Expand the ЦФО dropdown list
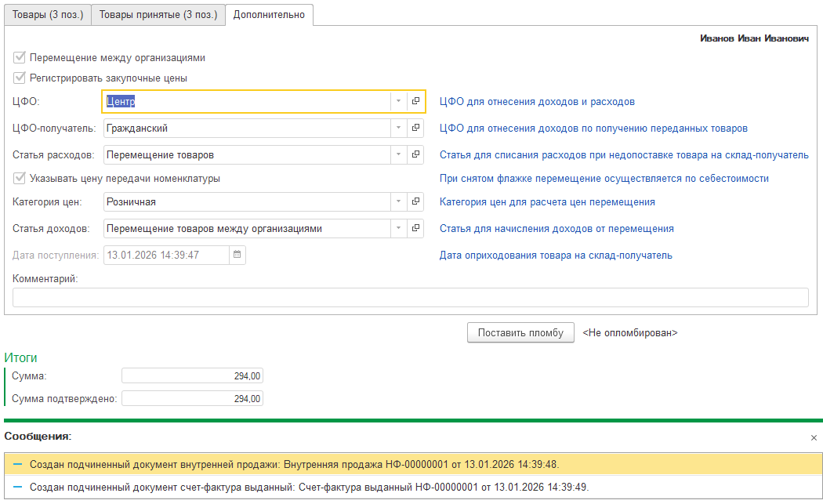This screenshot has height=504, width=823. click(x=398, y=101)
